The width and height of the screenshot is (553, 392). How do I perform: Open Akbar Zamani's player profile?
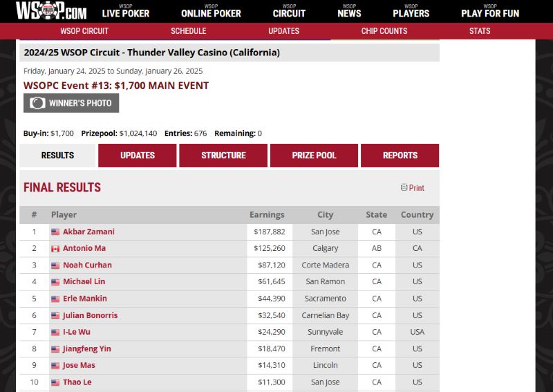click(x=88, y=232)
